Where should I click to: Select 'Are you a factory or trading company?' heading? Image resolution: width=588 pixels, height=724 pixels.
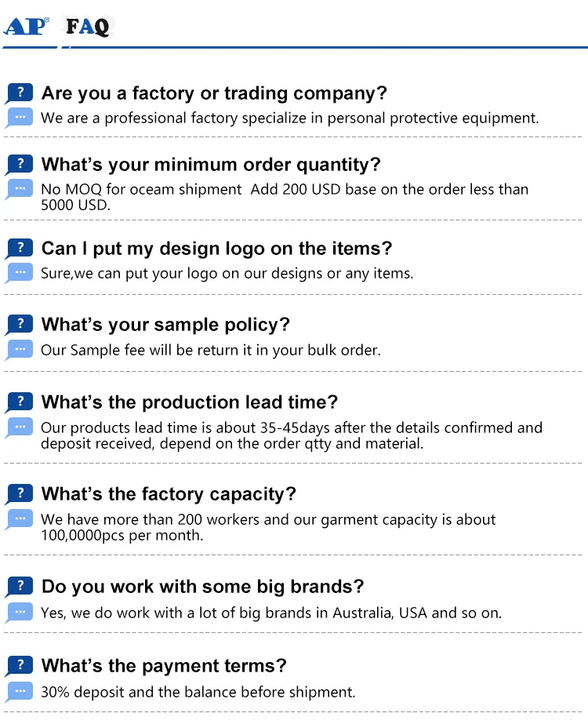[214, 93]
